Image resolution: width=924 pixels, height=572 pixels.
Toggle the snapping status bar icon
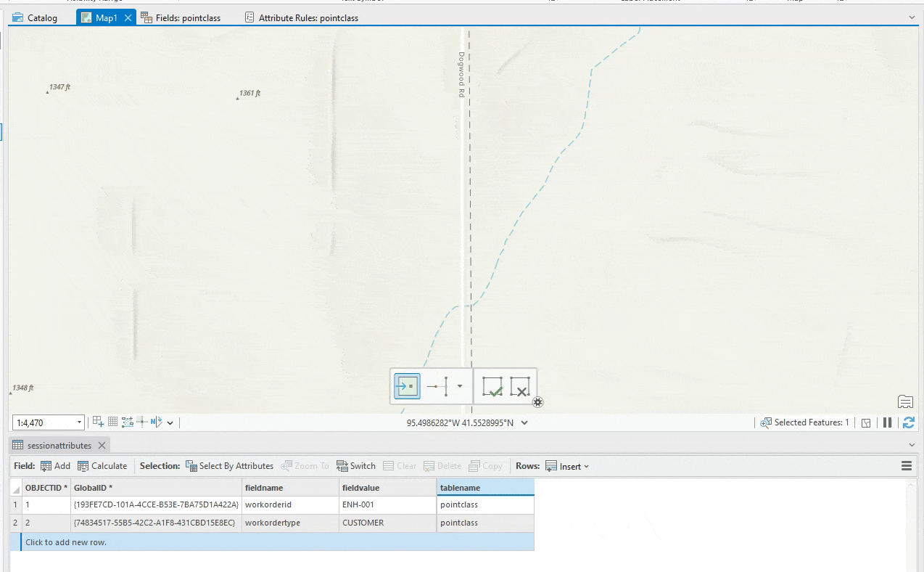[x=99, y=422]
